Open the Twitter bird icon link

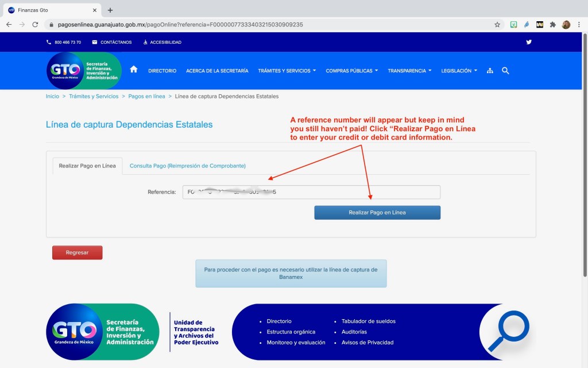(529, 42)
